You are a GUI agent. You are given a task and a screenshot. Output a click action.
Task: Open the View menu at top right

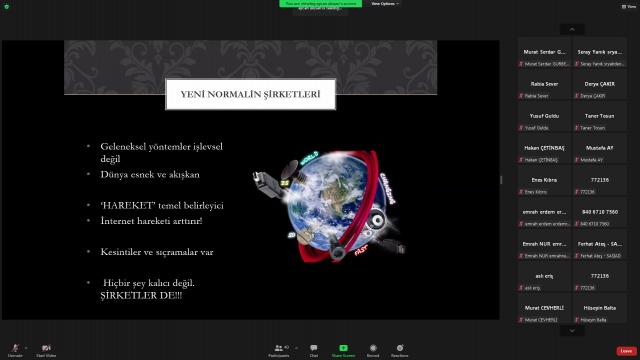tap(629, 7)
